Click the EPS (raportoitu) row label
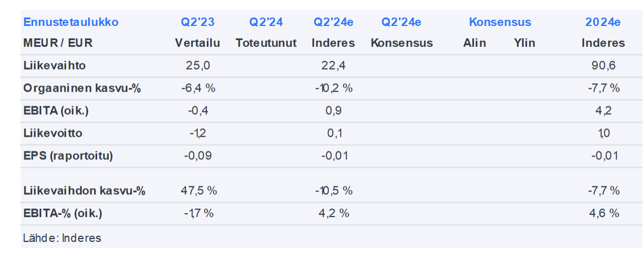This screenshot has width=644, height=260. pyautogui.click(x=68, y=156)
